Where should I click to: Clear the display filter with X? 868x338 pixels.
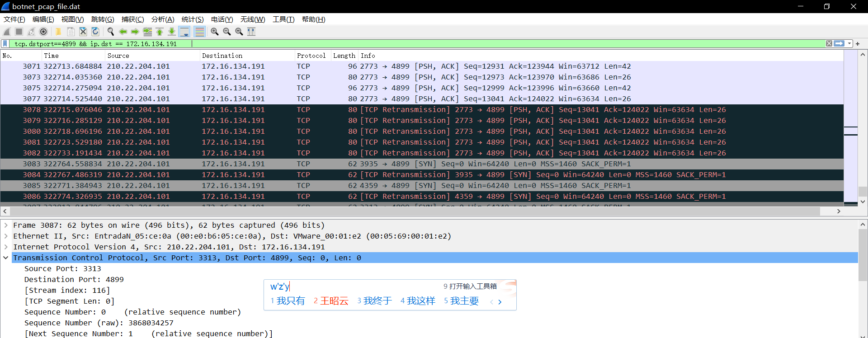pyautogui.click(x=829, y=44)
